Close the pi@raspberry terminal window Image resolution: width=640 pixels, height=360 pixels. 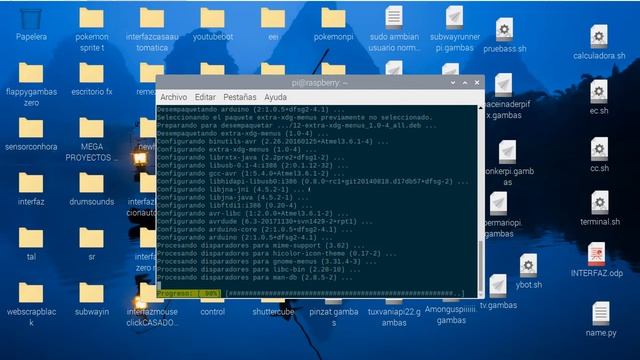[477, 83]
